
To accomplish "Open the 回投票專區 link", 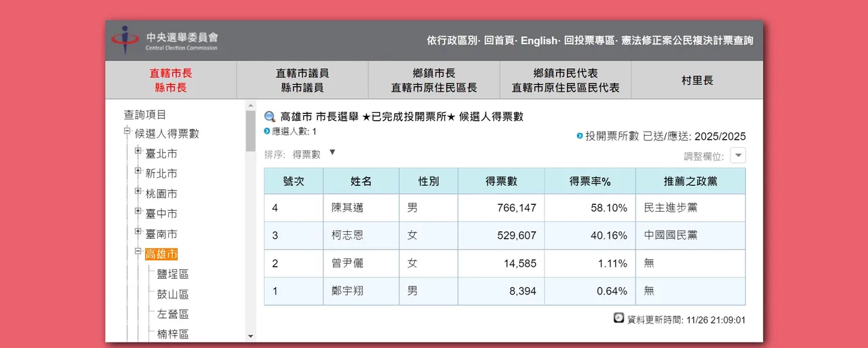I will (589, 41).
